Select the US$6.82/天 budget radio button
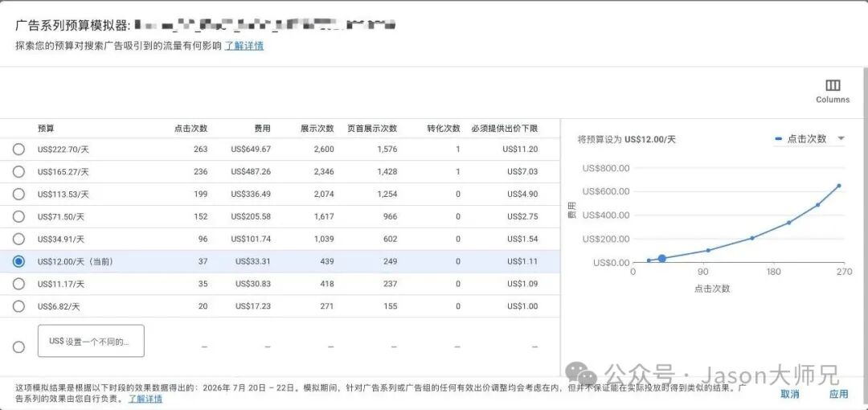 [x=18, y=306]
